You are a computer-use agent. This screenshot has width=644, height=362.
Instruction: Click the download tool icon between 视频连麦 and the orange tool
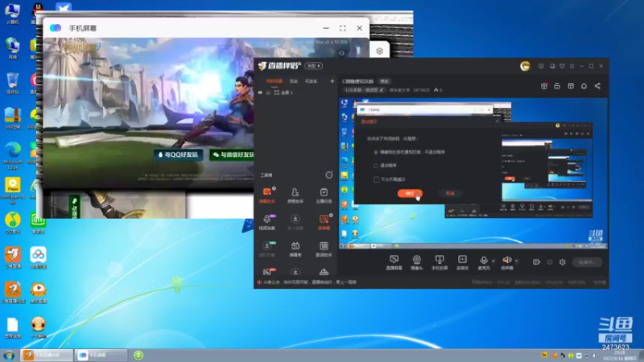(295, 222)
